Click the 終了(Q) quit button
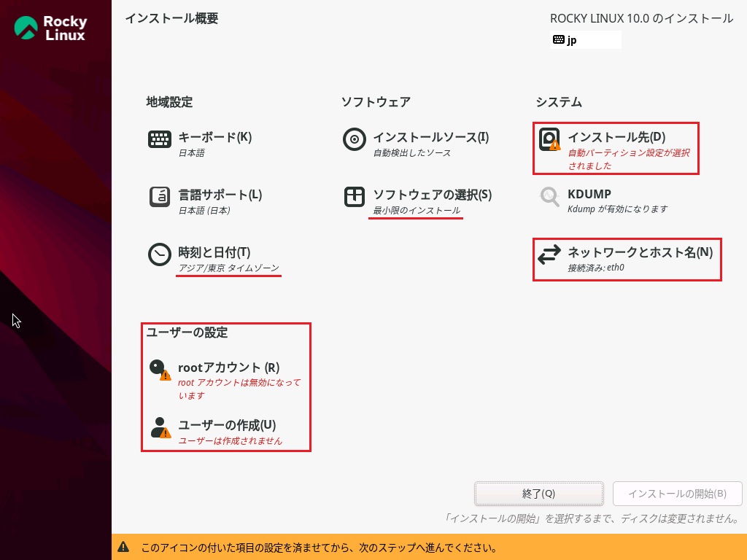The height and width of the screenshot is (560, 747). tap(538, 494)
